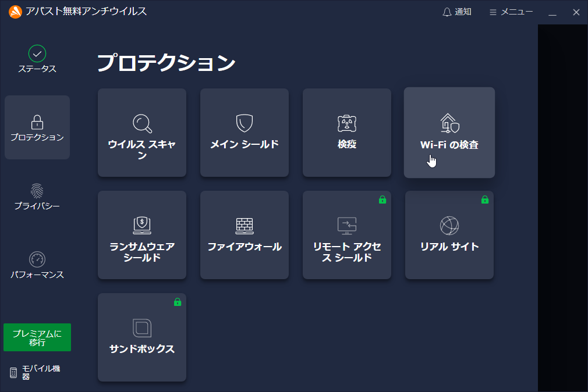Viewport: 588px width, 392px height.
Task: Open the ウイルス スキャン magnifier tile
Action: (x=141, y=132)
